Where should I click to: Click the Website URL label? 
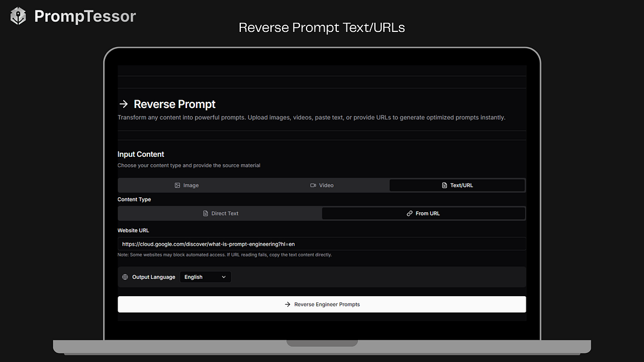pyautogui.click(x=133, y=230)
